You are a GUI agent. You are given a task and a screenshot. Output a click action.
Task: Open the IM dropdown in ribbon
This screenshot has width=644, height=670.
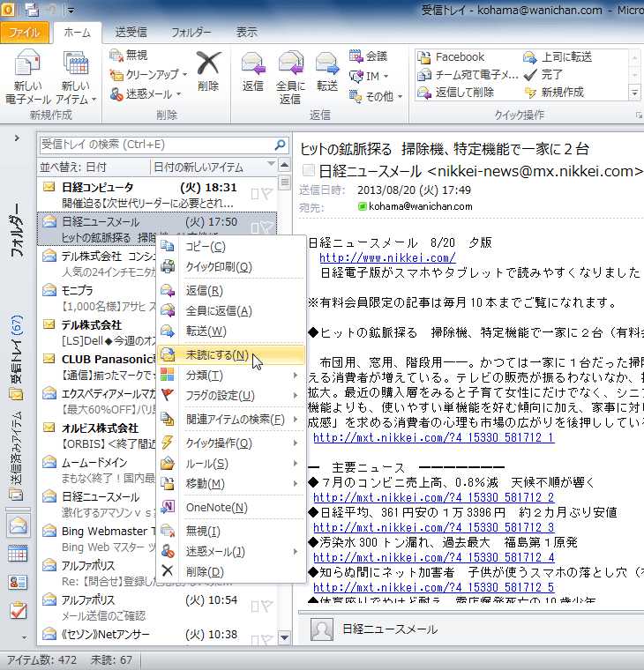(x=386, y=77)
